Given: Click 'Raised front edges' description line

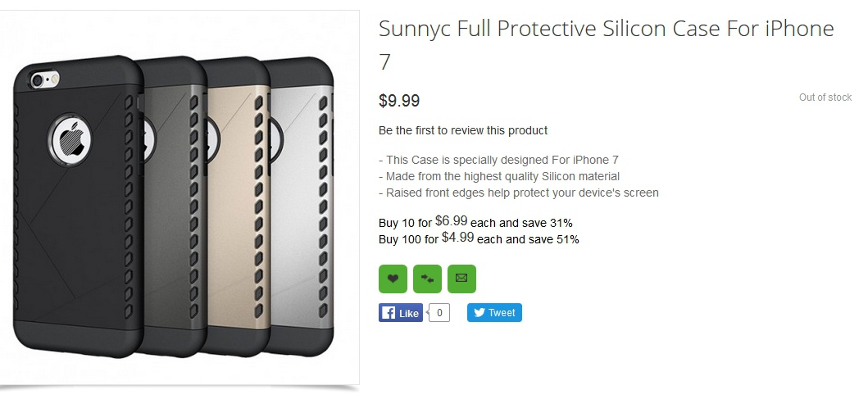Looking at the screenshot, I should click(x=518, y=193).
